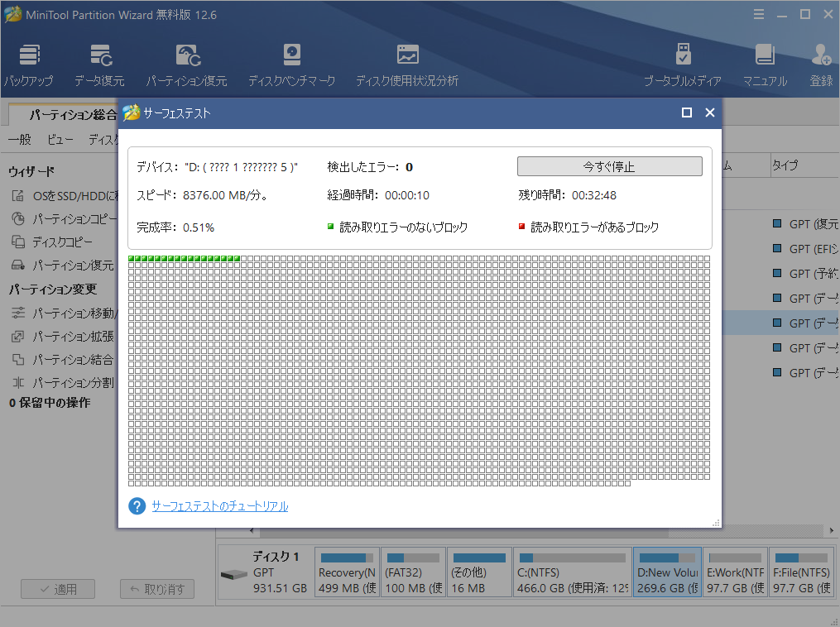
Task: Click the speed value 8376.00 MB/分
Action: click(226, 195)
